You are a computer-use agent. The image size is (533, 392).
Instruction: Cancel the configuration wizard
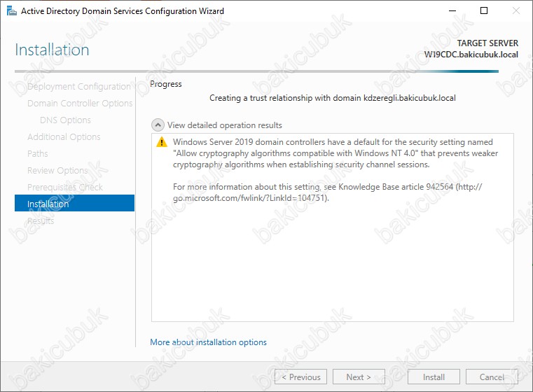[x=492, y=377]
